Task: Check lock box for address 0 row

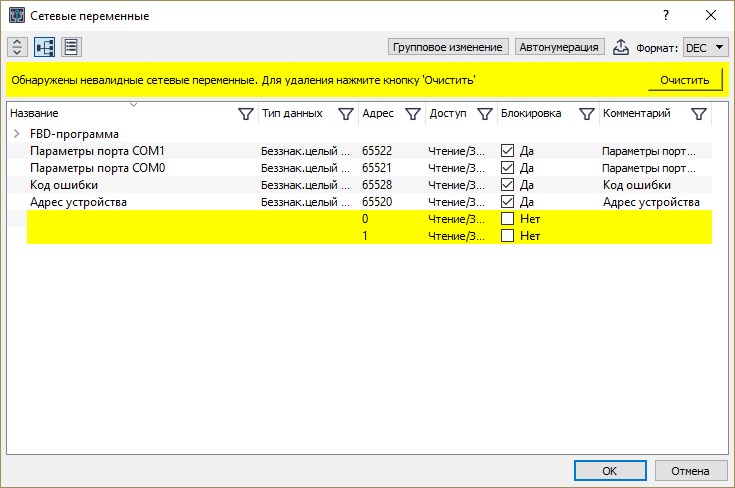Action: (507, 218)
